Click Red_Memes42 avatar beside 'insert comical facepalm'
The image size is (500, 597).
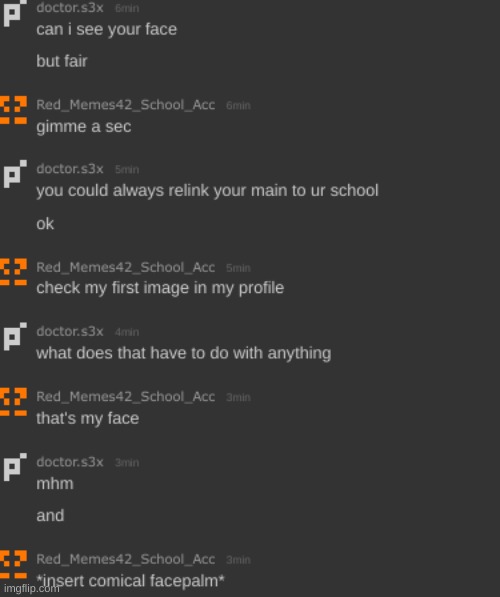(x=14, y=565)
